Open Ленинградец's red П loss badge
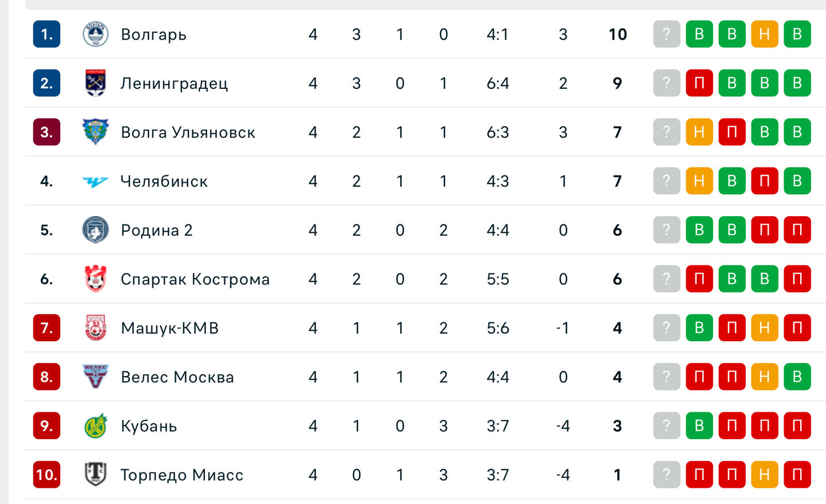The image size is (826, 504). 699,83
